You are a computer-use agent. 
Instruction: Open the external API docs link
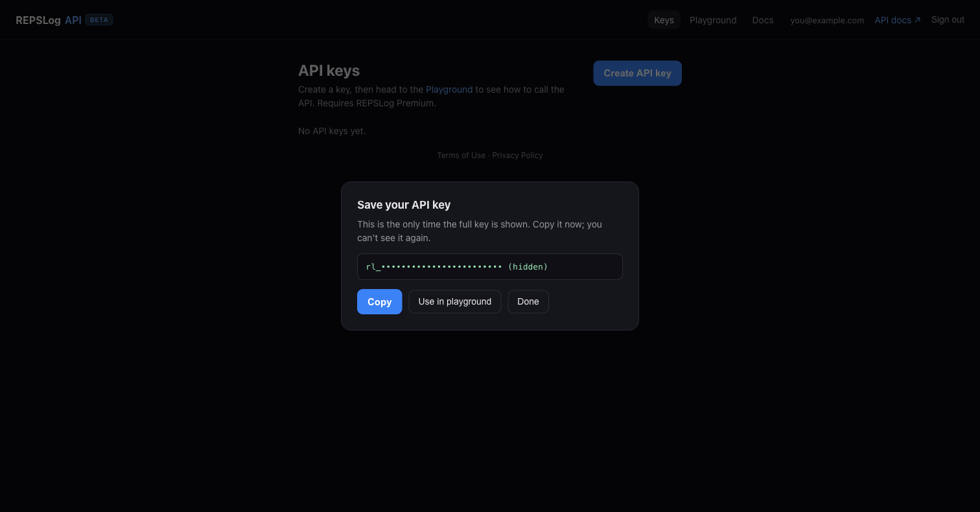click(x=898, y=20)
